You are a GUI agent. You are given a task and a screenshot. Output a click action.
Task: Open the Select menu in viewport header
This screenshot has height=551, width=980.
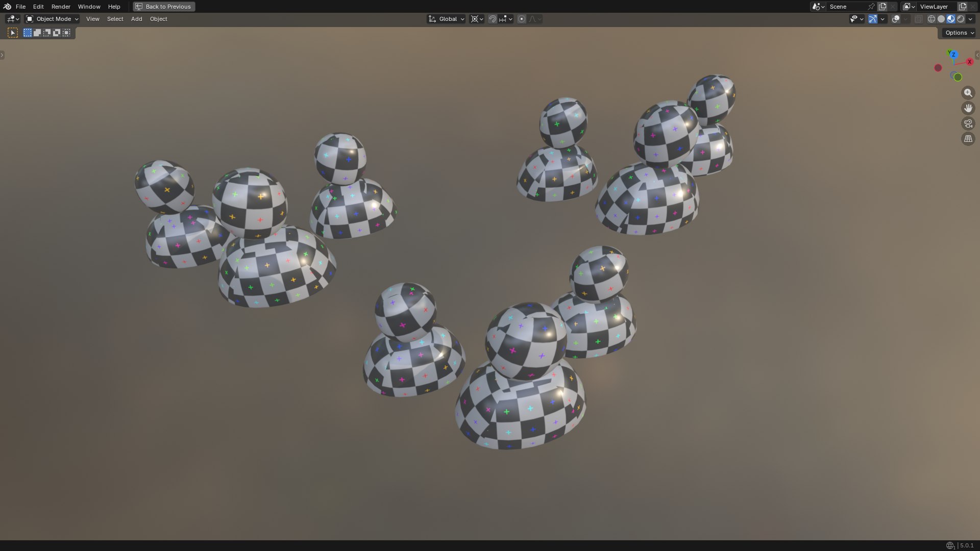[x=115, y=19]
